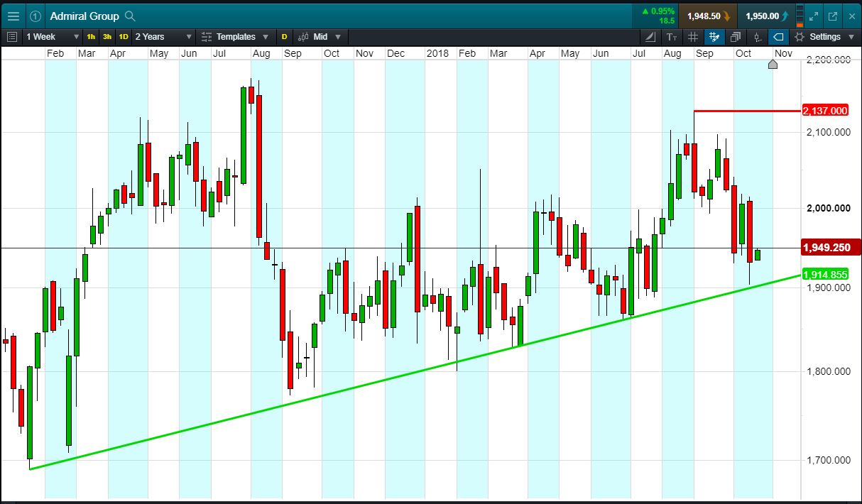
Task: Click the current price 1,949.250 label
Action: (831, 248)
